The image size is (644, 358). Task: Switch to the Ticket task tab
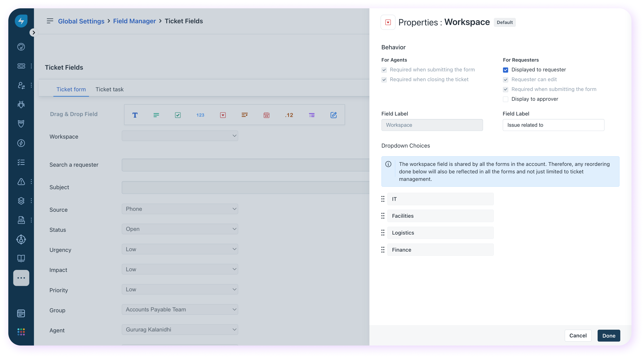(109, 89)
